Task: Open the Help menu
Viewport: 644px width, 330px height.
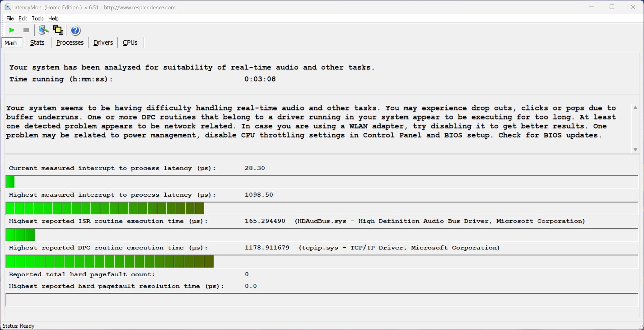Action: (x=53, y=18)
